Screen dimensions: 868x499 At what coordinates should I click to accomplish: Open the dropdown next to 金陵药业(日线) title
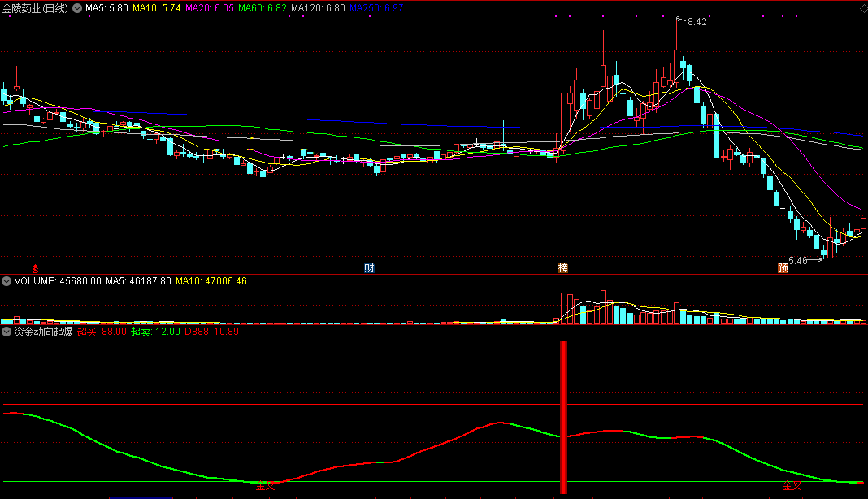coord(77,8)
